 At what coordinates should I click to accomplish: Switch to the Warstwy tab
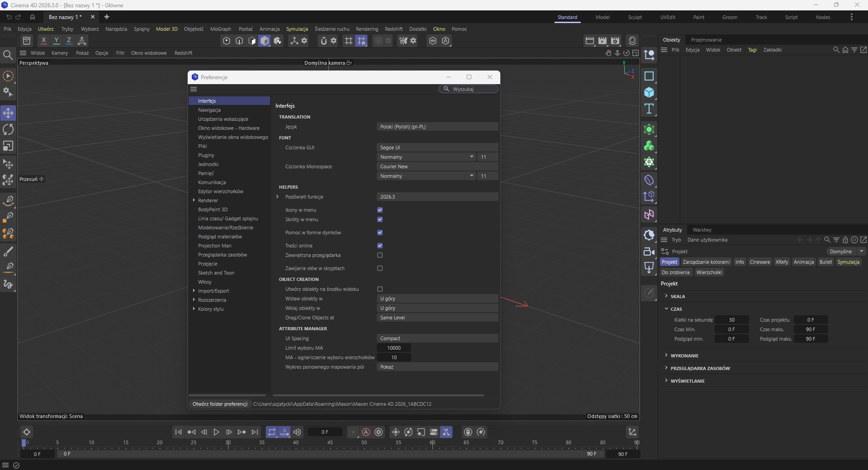tap(702, 230)
